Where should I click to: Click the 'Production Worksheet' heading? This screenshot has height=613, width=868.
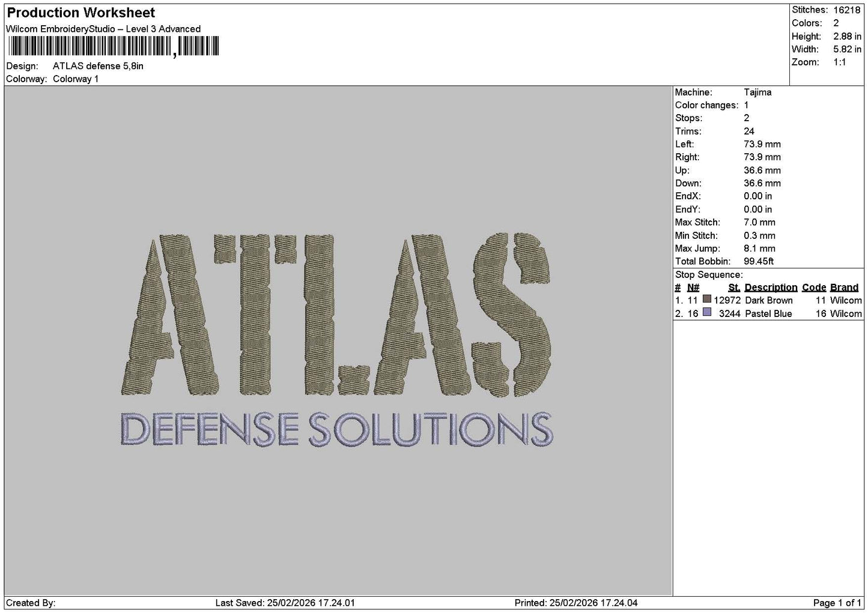(81, 13)
